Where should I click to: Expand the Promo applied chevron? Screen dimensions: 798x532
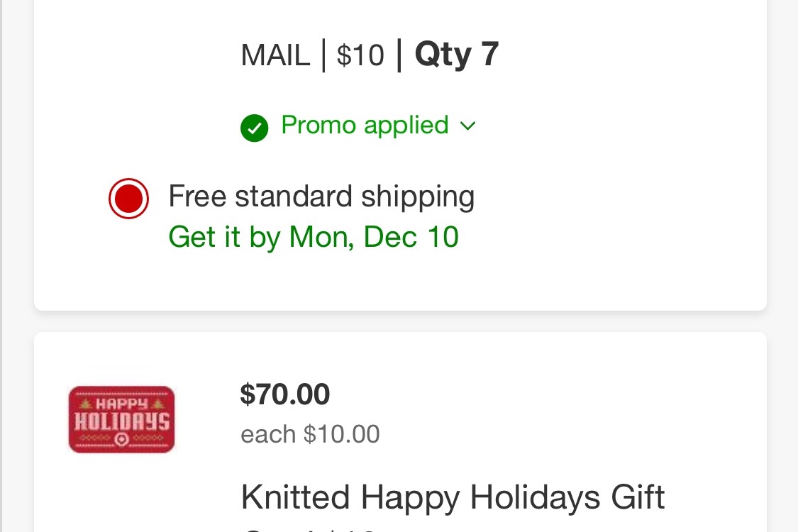tap(467, 126)
